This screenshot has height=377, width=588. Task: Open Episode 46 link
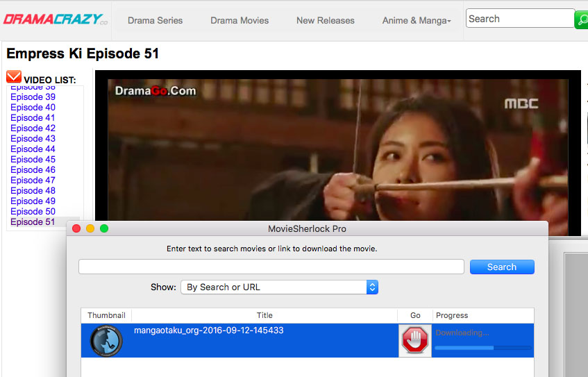tap(33, 170)
